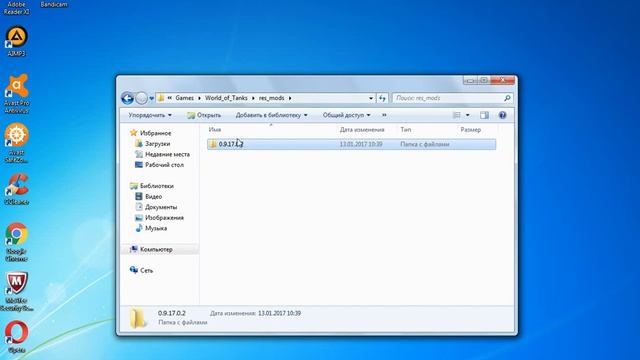The width and height of the screenshot is (640, 360).
Task: Open recent locations dropdown beside navigation arrows
Action: pyautogui.click(x=151, y=98)
